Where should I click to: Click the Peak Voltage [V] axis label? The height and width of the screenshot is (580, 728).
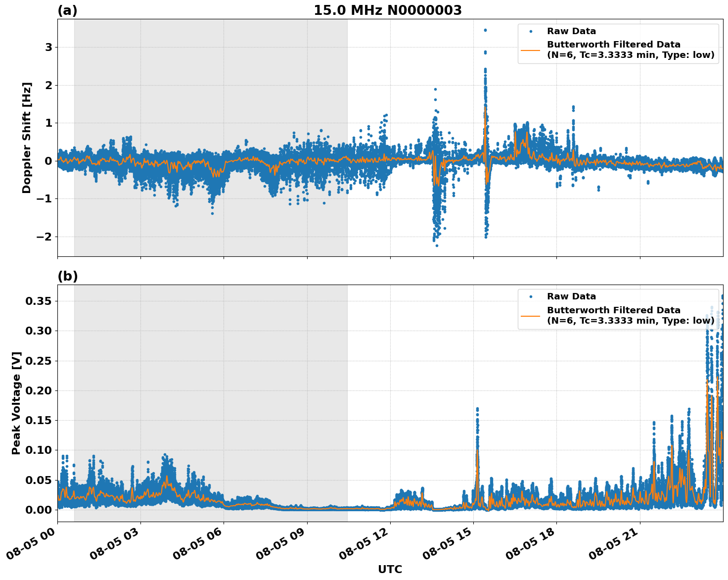[17, 401]
